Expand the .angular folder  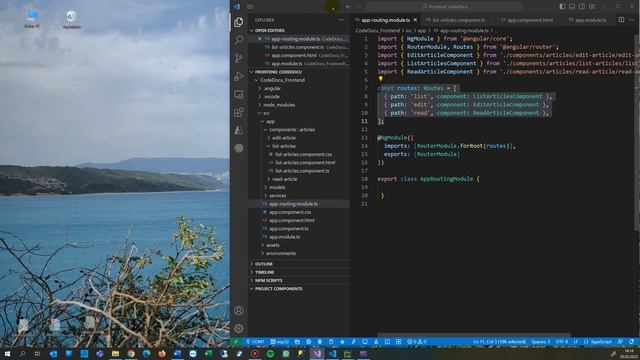(x=299, y=89)
